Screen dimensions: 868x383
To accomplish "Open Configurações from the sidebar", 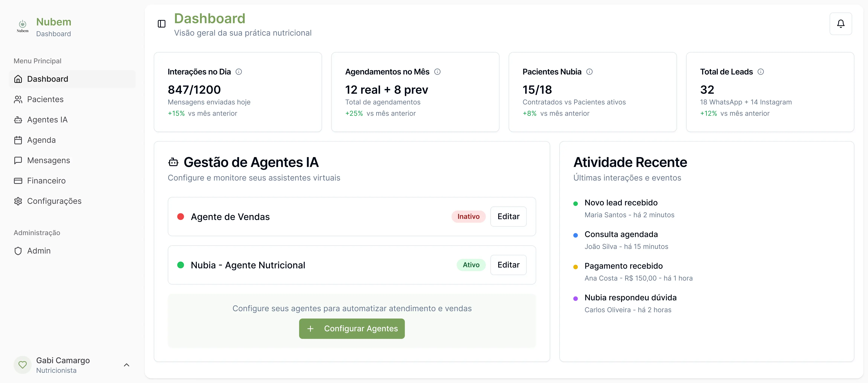I will click(54, 201).
